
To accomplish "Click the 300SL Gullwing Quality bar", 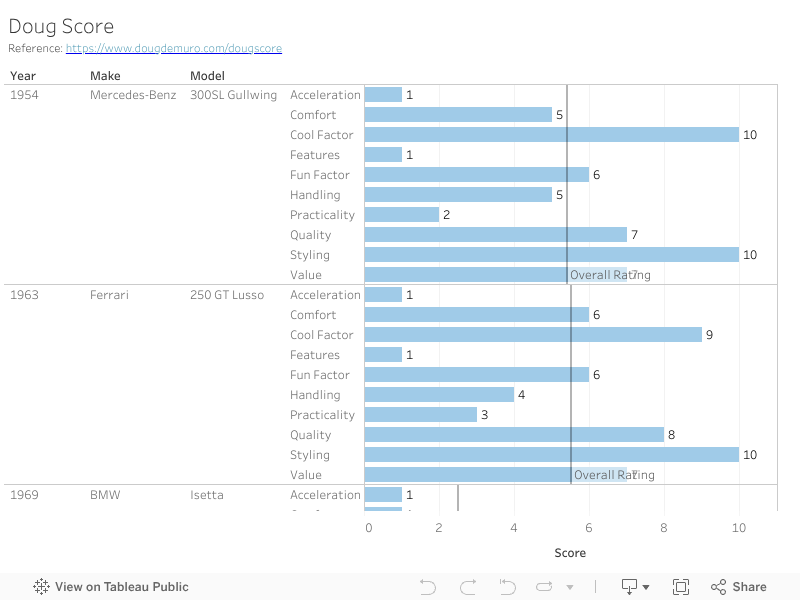I will click(x=495, y=235).
